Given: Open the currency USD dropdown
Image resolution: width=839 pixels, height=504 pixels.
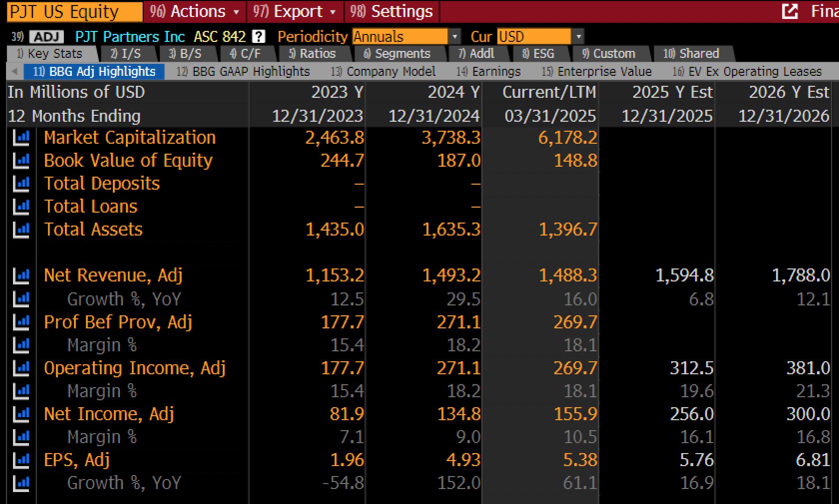Looking at the screenshot, I should tap(540, 36).
